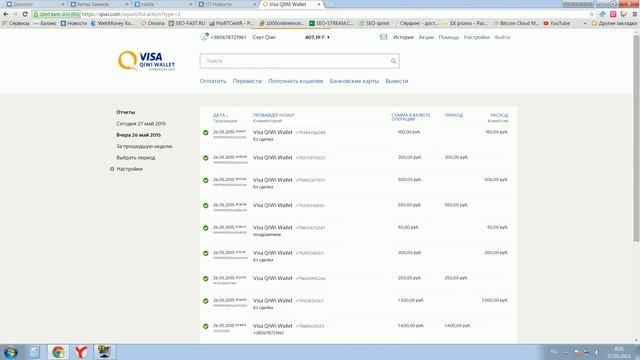Click the Расход column header

point(499,116)
